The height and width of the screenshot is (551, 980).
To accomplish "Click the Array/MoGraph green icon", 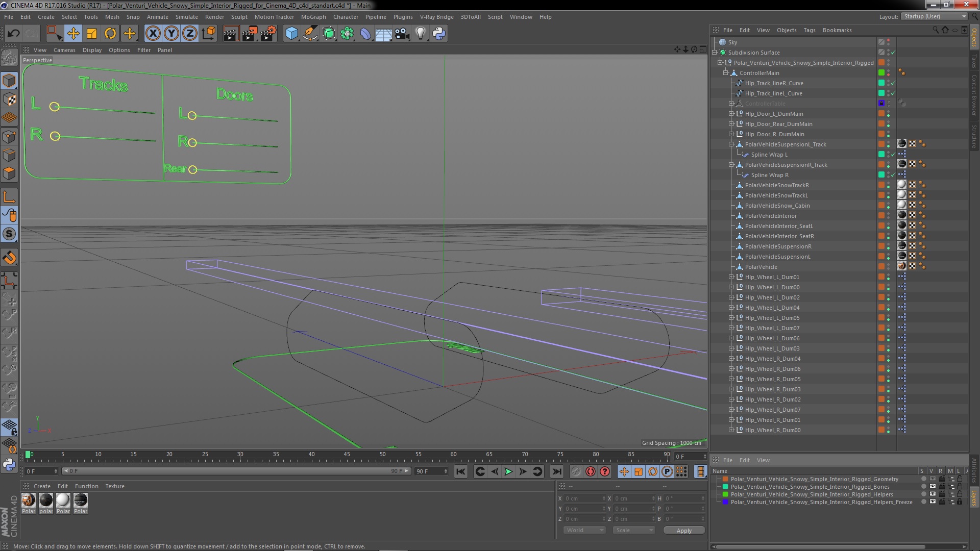I will 347,34.
